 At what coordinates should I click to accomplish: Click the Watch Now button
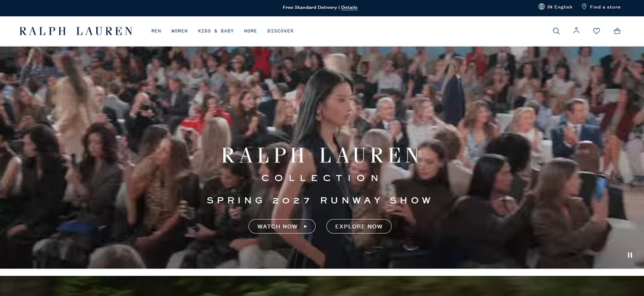coord(282,226)
